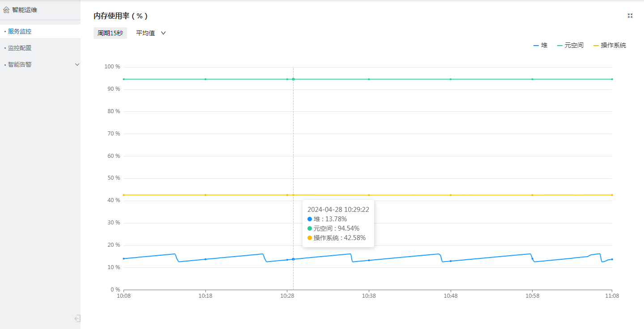This screenshot has width=644, height=329.
Task: Toggle the 堆 series in the legend
Action: tap(544, 45)
